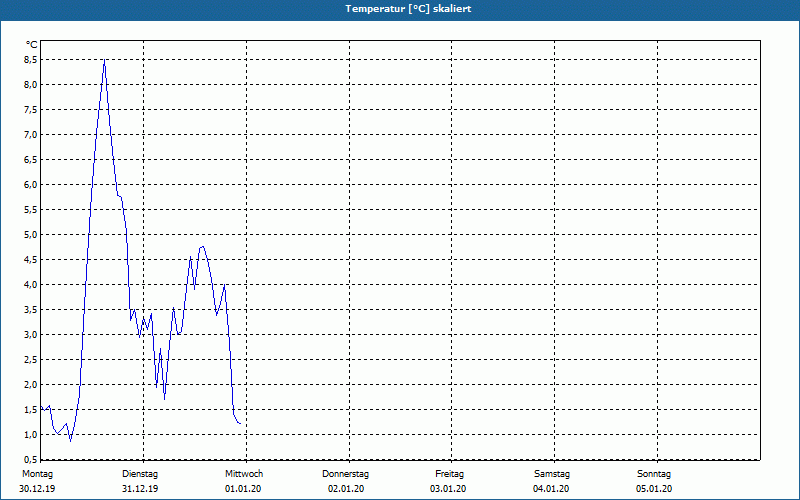This screenshot has height=500, width=800.
Task: Click the '03.01.20' date label
Action: [448, 489]
